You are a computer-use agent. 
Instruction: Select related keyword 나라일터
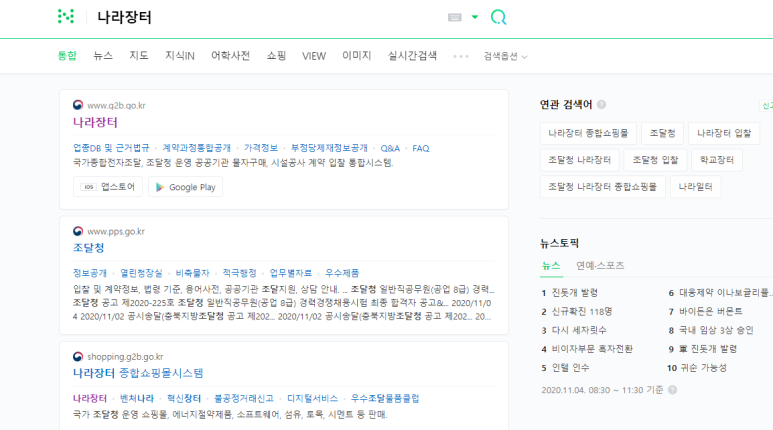[x=695, y=186]
